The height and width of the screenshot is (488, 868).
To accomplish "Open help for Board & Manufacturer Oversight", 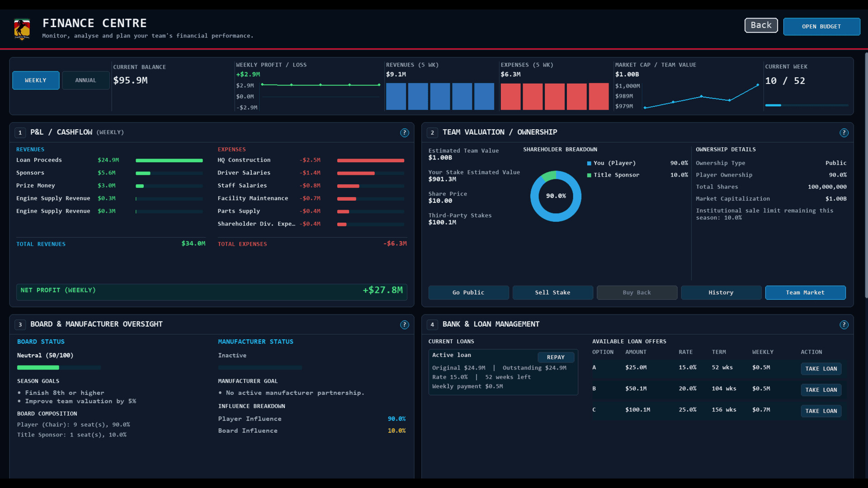I will (405, 324).
